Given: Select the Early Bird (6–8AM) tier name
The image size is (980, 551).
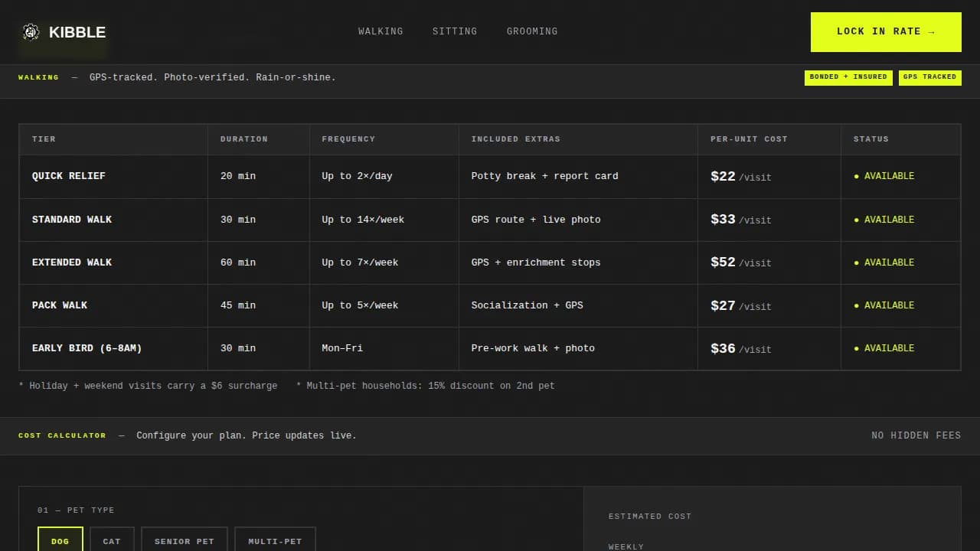Looking at the screenshot, I should click(x=87, y=348).
